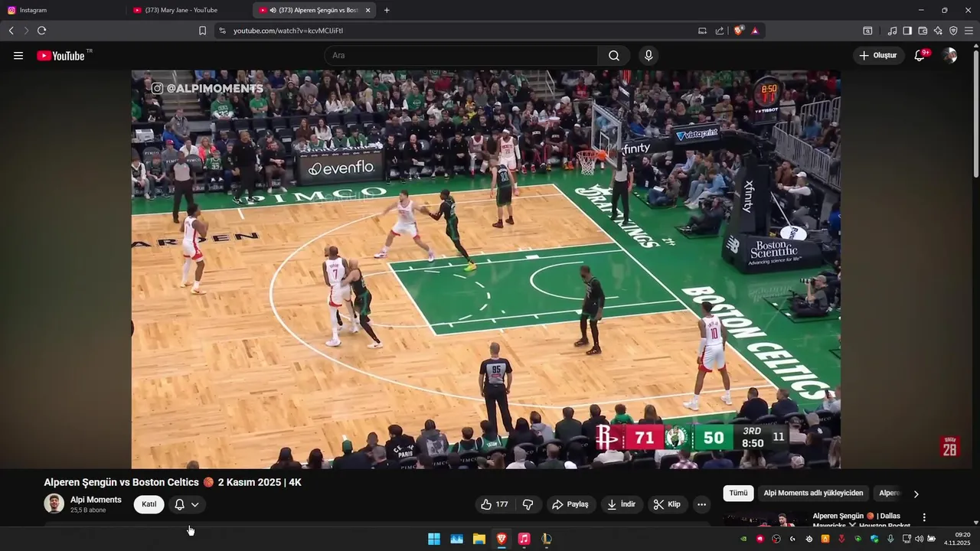Click in the Ara search field
Viewport: 980px width, 551px height.
coord(461,55)
